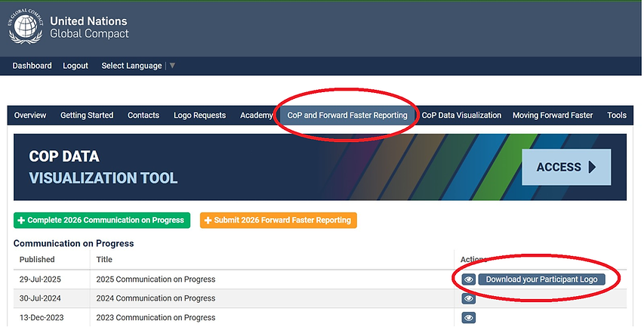644x327 pixels.
Task: Click the COP Data Visualization Tool banner
Action: (320, 167)
